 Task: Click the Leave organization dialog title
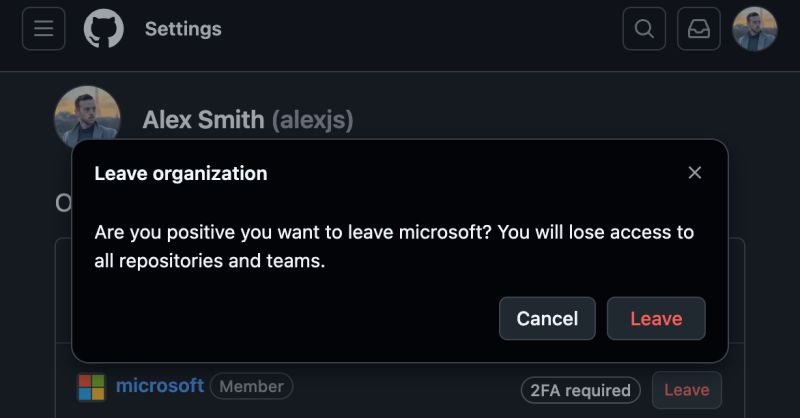click(181, 173)
